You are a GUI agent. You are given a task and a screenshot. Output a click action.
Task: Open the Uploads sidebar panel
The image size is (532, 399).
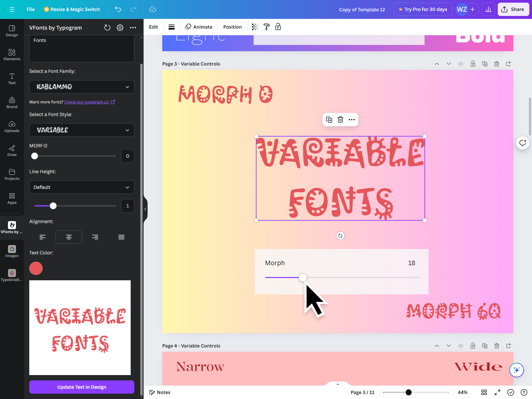(x=12, y=127)
